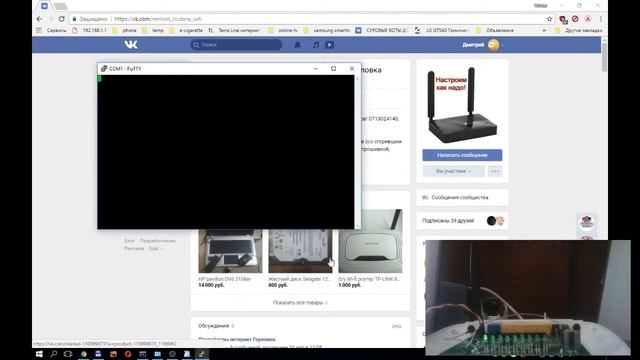The width and height of the screenshot is (640, 360).
Task: Click the router community avatar image
Action: tap(462, 105)
